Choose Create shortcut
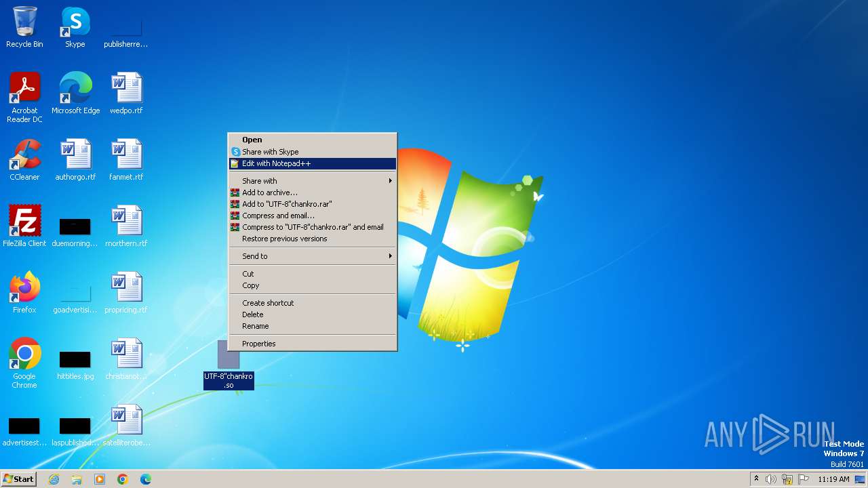The image size is (868, 488). [x=313, y=303]
